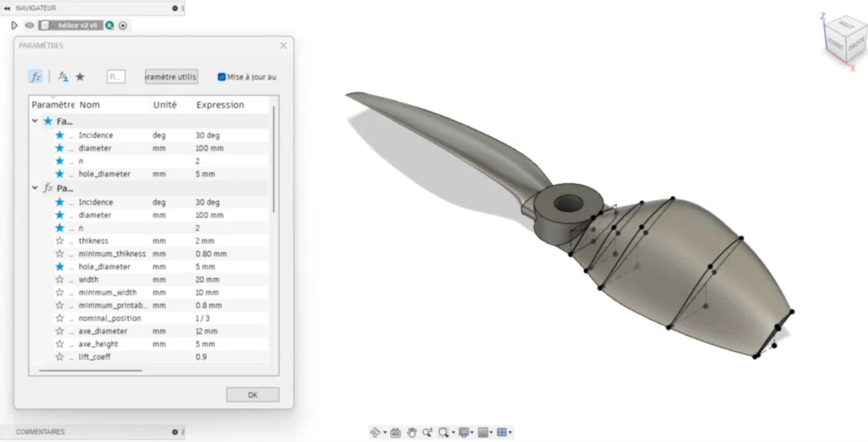Confirm parameters with the OK button
This screenshot has height=442, width=868.
point(252,395)
